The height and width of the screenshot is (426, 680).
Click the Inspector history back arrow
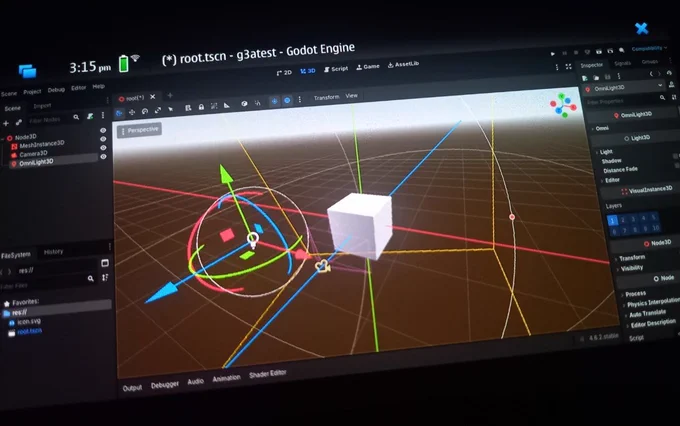651,74
